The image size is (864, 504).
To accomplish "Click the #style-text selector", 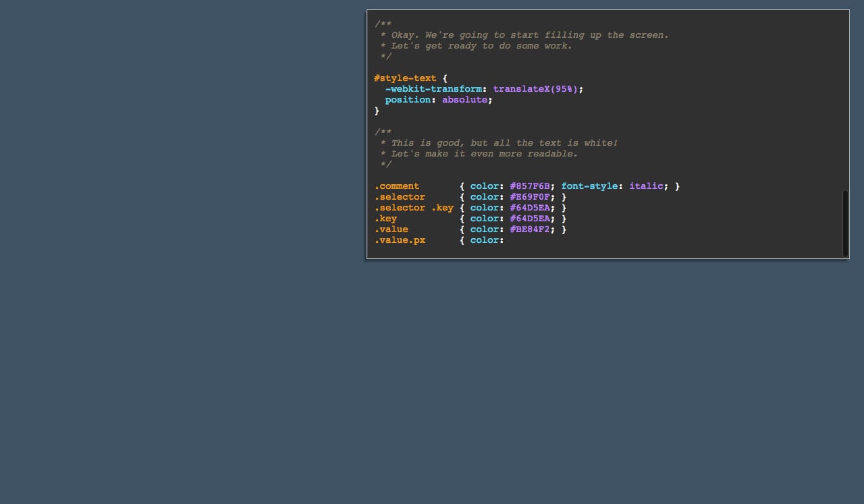I will click(404, 78).
